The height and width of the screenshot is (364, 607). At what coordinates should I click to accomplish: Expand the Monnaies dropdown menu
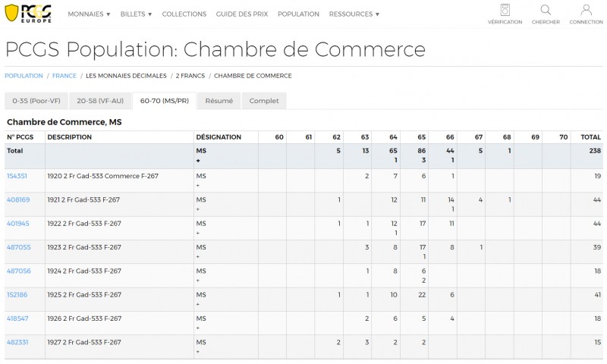(89, 14)
